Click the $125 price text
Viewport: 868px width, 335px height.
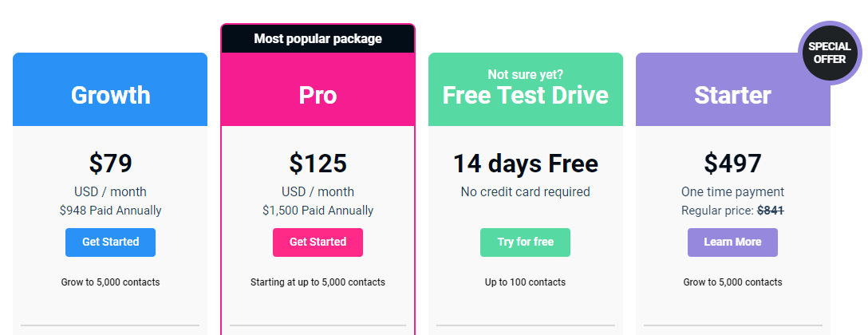(318, 164)
